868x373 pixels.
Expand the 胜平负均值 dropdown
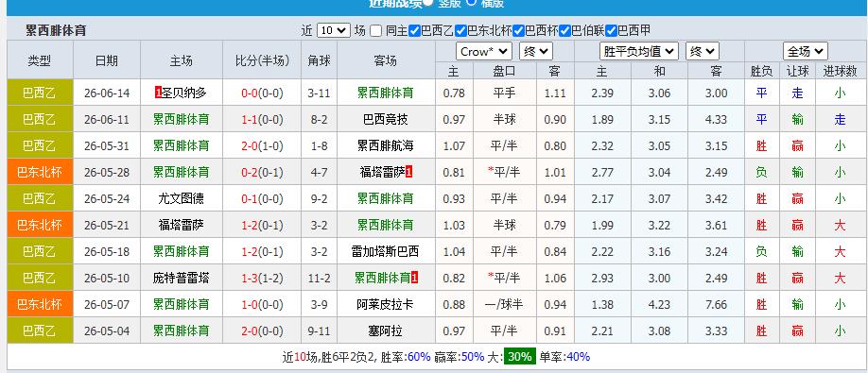pos(639,52)
